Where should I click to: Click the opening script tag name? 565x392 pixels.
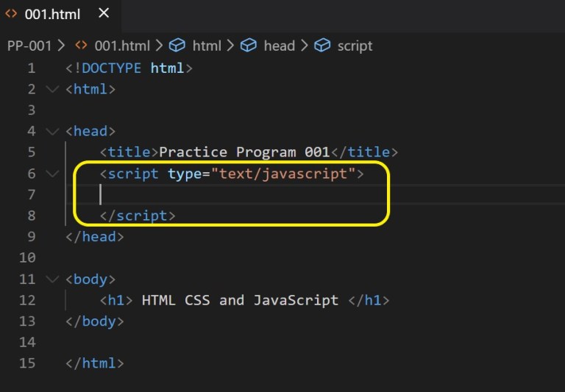click(x=133, y=174)
